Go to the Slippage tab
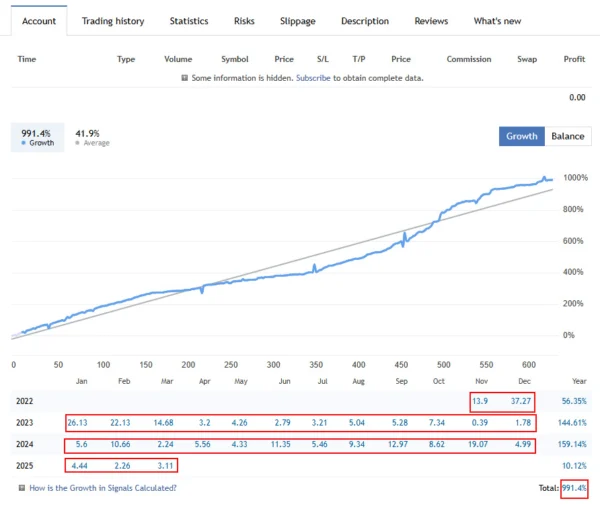Screen dimensions: 600x507 (297, 21)
